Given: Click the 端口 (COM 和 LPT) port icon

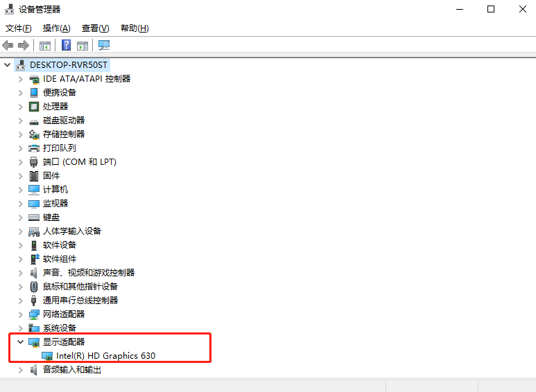Looking at the screenshot, I should (x=33, y=162).
